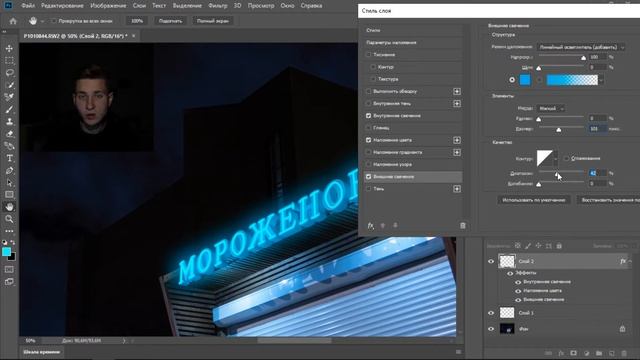Image resolution: width=640 pixels, height=360 pixels.
Task: Add another stroke effect with plus icon
Action: coord(457,91)
